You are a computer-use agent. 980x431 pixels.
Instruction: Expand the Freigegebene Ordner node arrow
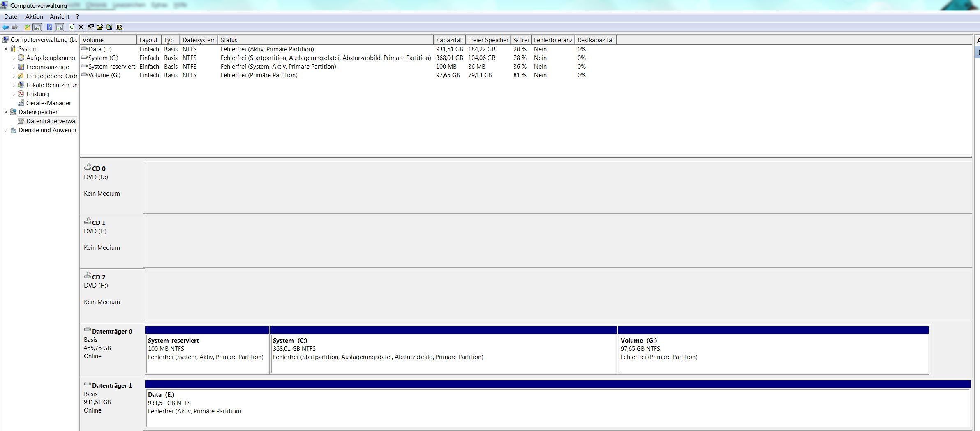tap(14, 76)
